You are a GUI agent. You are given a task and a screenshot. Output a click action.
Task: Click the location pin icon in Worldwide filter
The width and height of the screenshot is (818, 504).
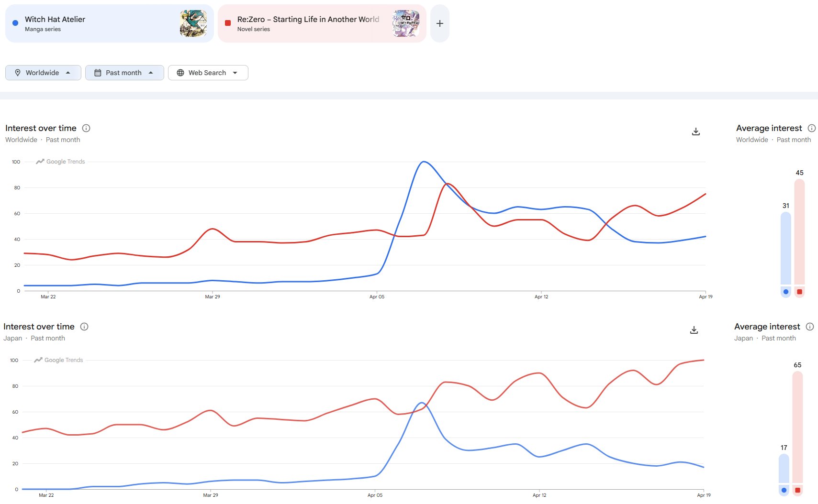click(x=18, y=73)
